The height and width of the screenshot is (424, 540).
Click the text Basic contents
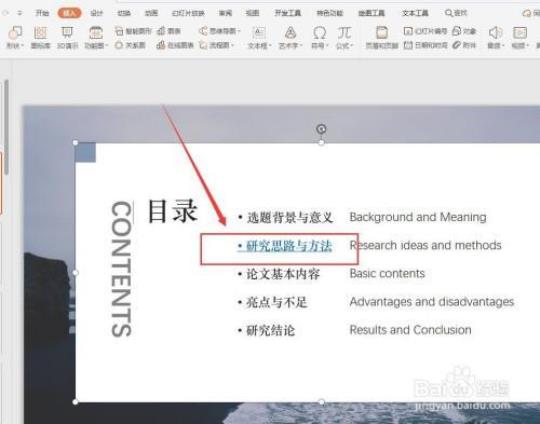coord(387,273)
